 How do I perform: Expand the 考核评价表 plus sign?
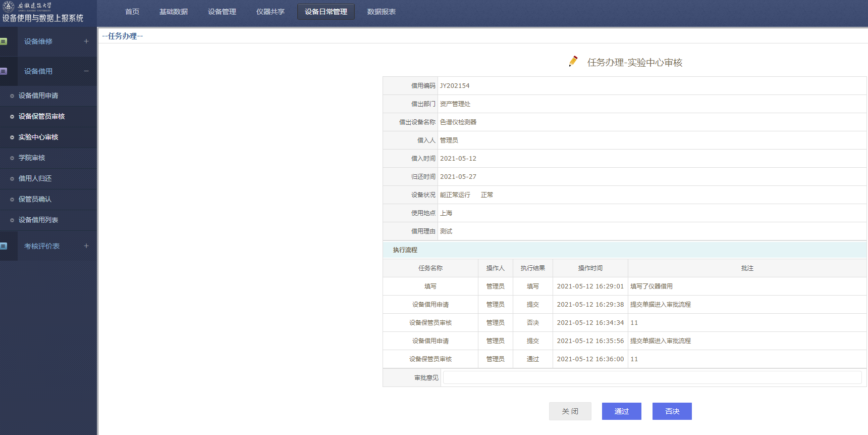tap(86, 246)
